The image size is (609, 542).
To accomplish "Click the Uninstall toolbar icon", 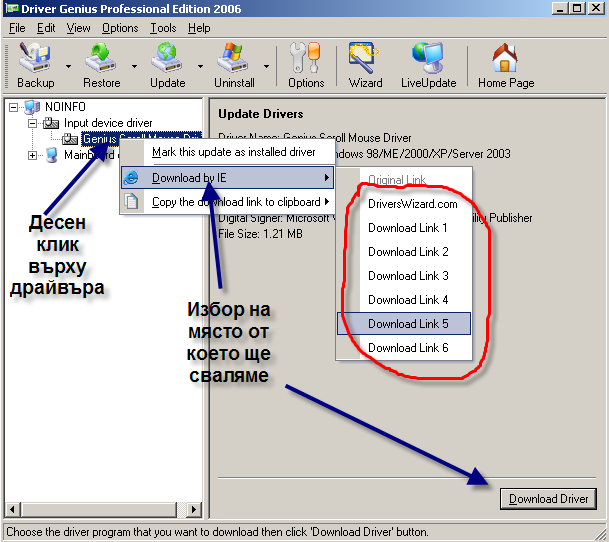I will click(x=233, y=58).
